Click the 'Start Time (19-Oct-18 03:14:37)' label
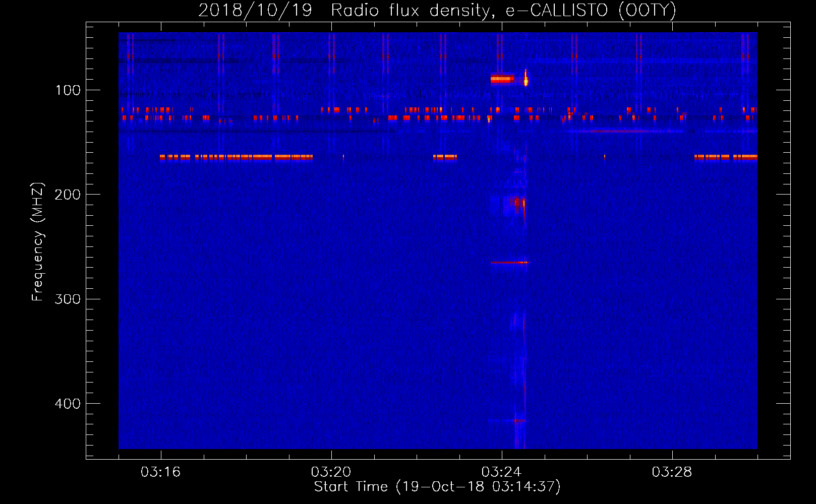Image resolution: width=816 pixels, height=504 pixels. pos(437,487)
